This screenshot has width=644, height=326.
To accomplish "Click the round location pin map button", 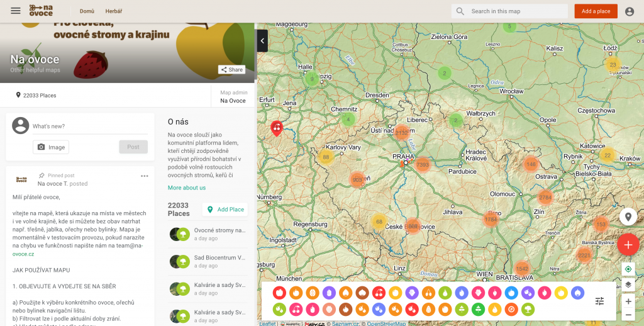I will point(628,216).
